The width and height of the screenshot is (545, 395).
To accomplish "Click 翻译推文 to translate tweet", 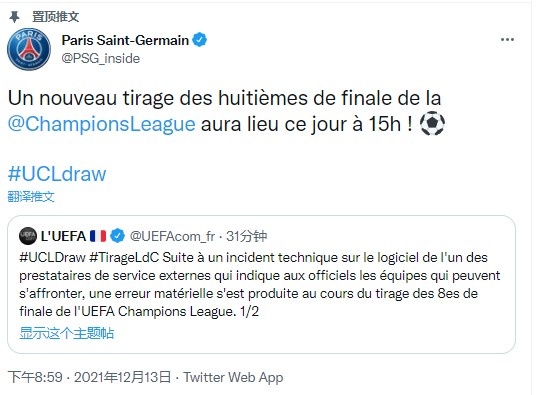I will point(31,196).
